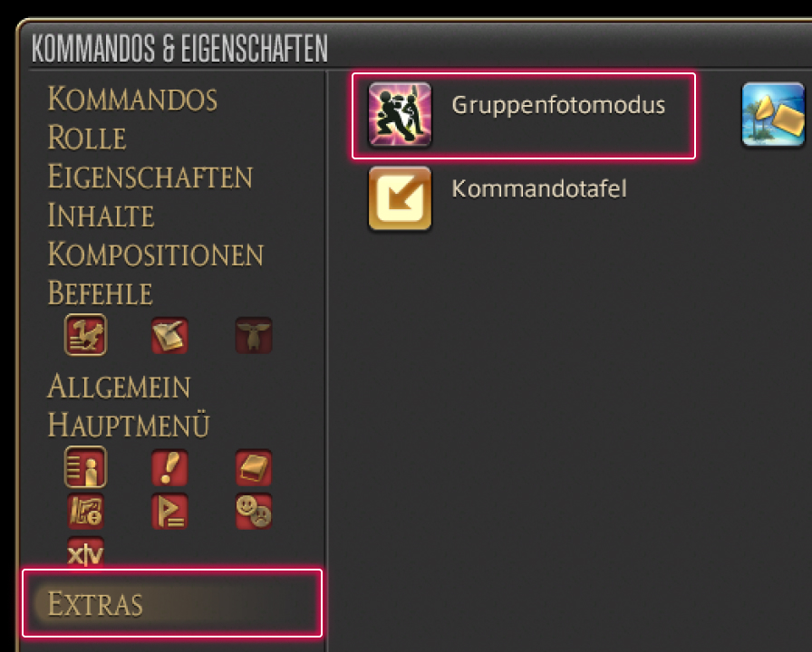Open the smiley faces icon
The height and width of the screenshot is (652, 812).
[253, 512]
